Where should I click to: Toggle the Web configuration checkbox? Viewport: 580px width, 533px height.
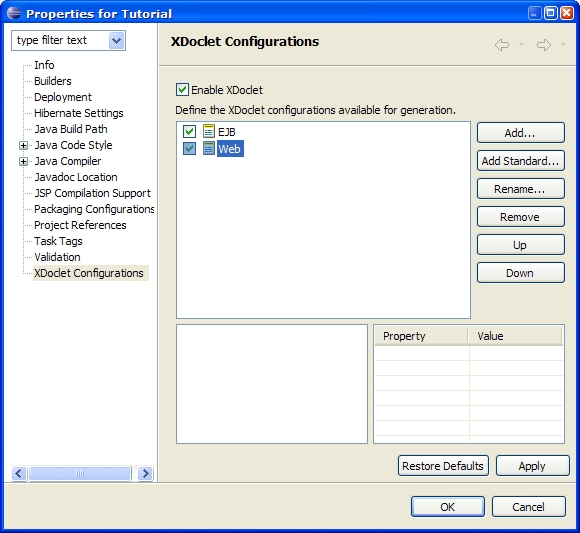[189, 148]
